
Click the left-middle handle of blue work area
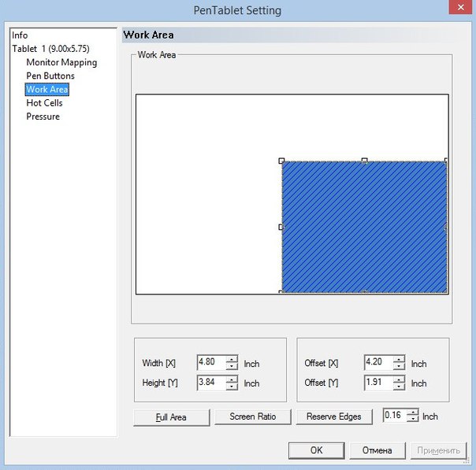[x=281, y=227]
